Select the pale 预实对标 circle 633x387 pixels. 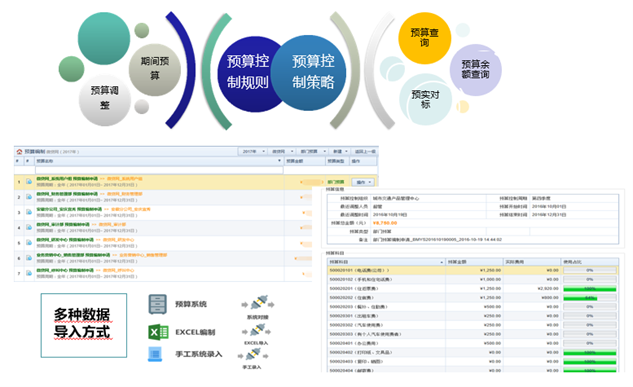[x=425, y=99]
